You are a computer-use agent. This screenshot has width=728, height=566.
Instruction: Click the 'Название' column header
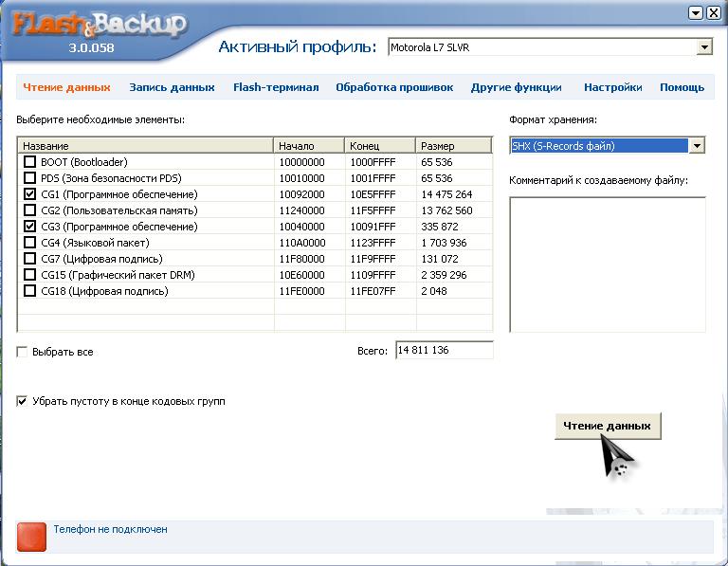[x=145, y=146]
